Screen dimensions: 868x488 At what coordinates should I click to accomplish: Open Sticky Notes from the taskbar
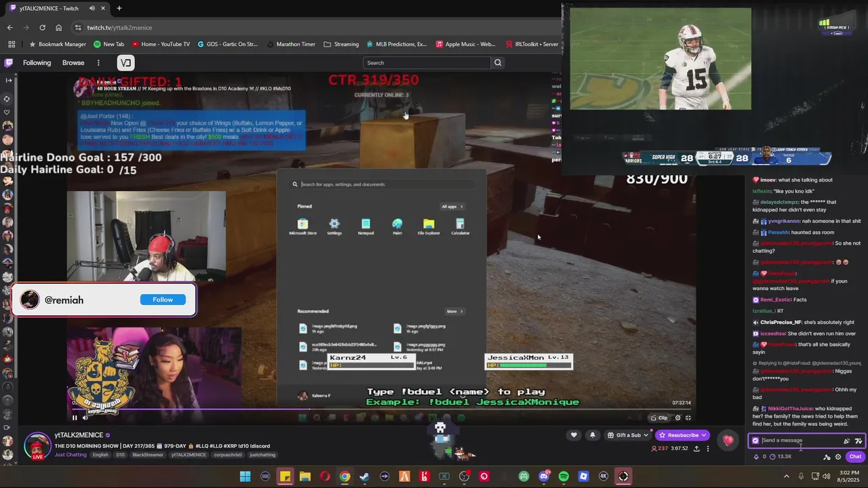[x=285, y=476]
